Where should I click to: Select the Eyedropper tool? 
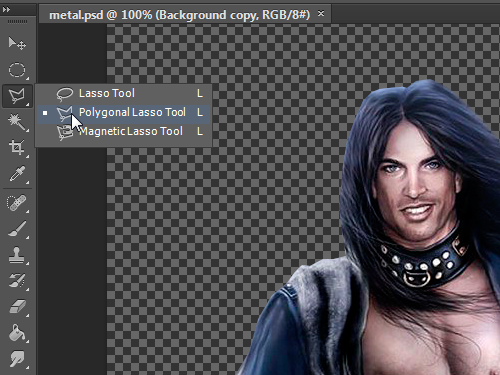17,174
